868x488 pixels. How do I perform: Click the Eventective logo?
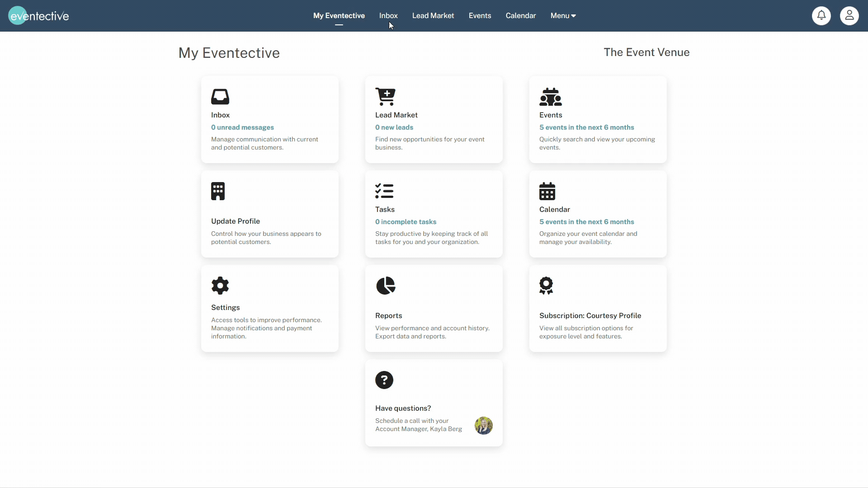[39, 16]
